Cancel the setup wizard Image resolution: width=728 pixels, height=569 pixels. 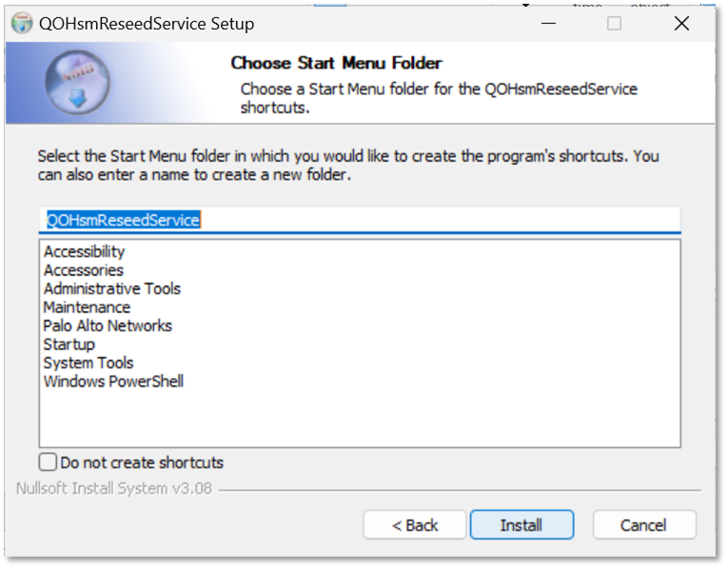coord(644,525)
